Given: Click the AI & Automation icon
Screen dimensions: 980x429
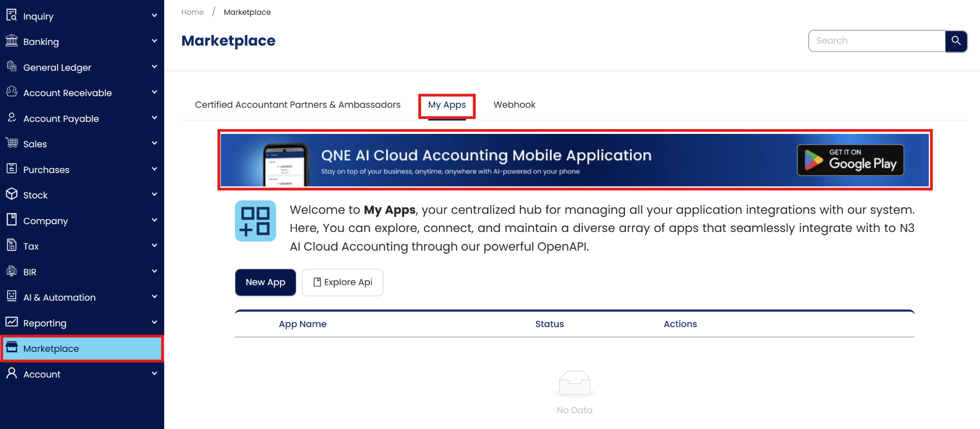Looking at the screenshot, I should [11, 297].
